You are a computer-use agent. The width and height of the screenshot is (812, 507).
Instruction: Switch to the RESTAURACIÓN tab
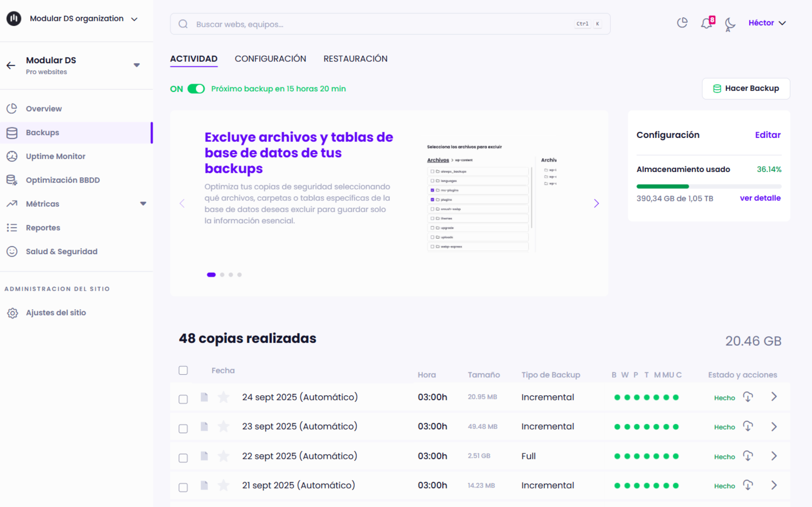point(355,59)
